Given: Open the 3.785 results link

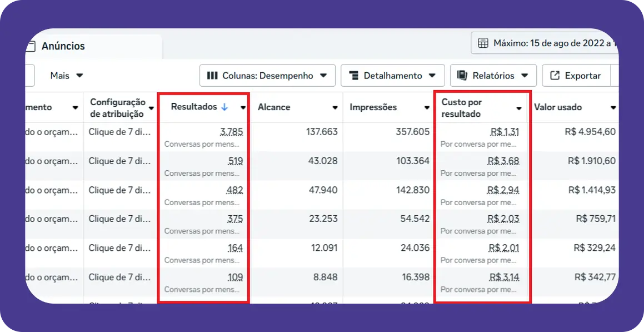Looking at the screenshot, I should click(232, 132).
